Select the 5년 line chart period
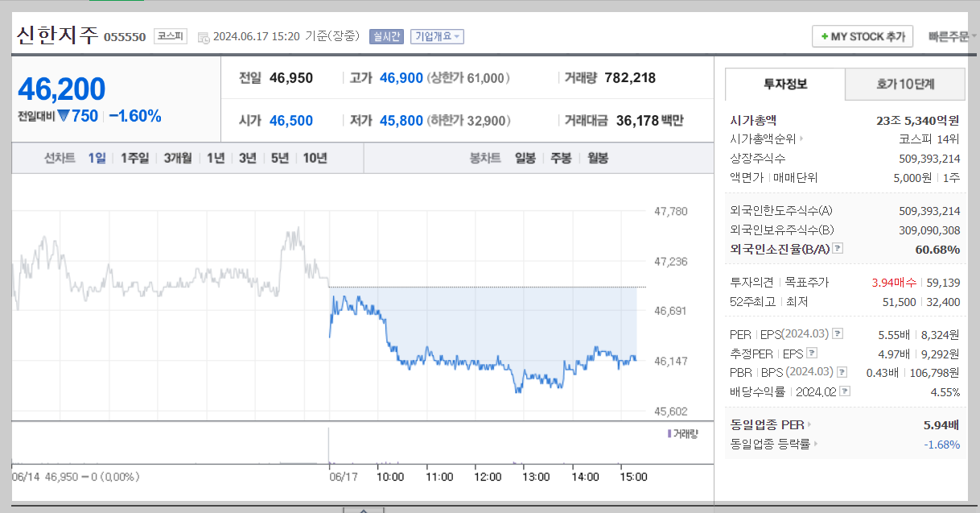Screen dimensions: 980x513 click(279, 158)
